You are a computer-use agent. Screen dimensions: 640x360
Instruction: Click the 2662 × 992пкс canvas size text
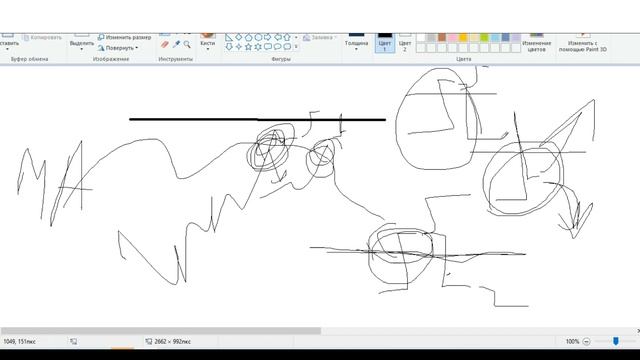point(173,342)
